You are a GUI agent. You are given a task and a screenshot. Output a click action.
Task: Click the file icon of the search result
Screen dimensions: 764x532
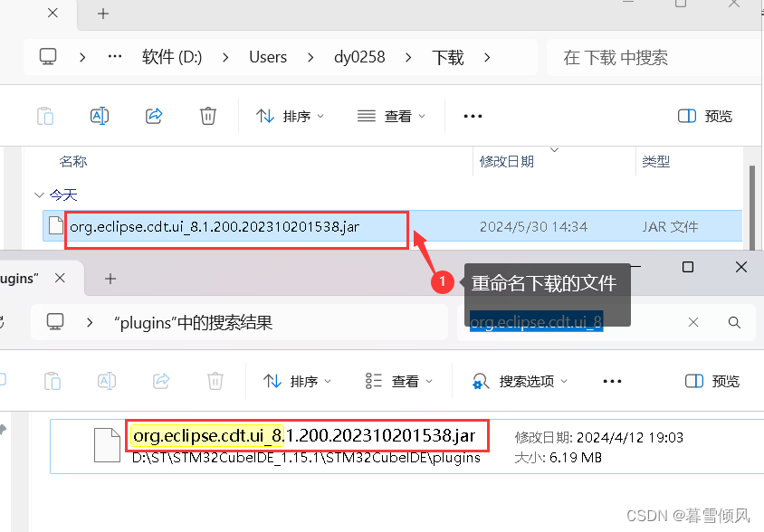[107, 445]
